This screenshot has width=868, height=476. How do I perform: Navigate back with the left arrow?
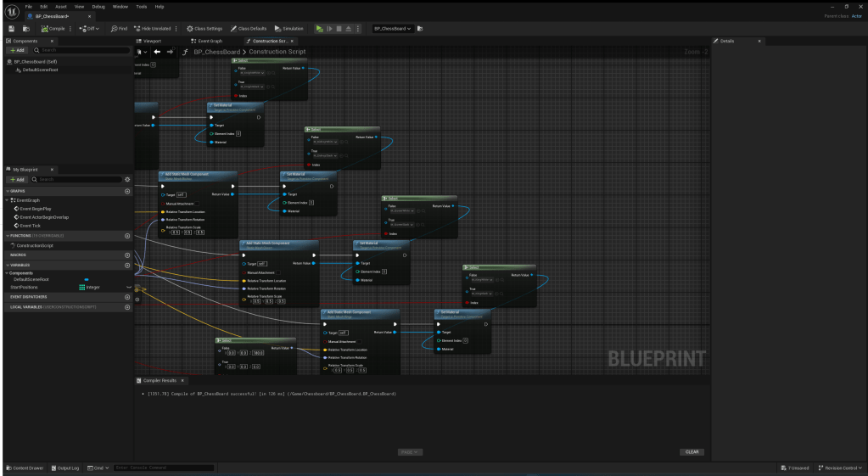coord(156,52)
